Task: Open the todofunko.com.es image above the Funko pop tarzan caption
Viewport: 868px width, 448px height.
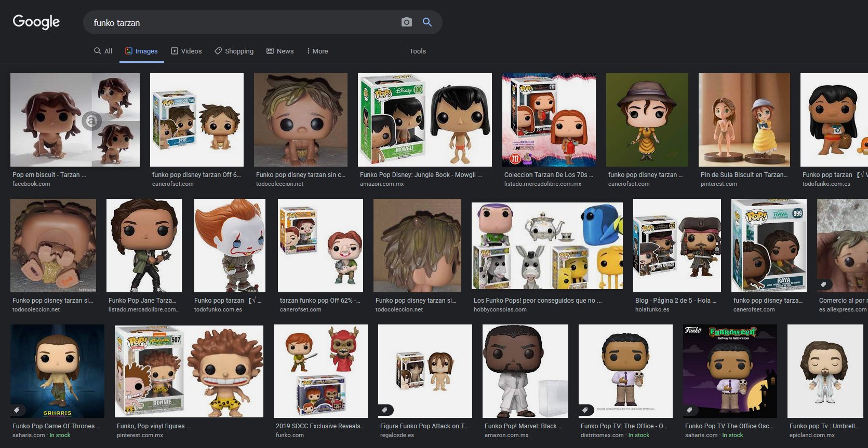Action: 834,120
